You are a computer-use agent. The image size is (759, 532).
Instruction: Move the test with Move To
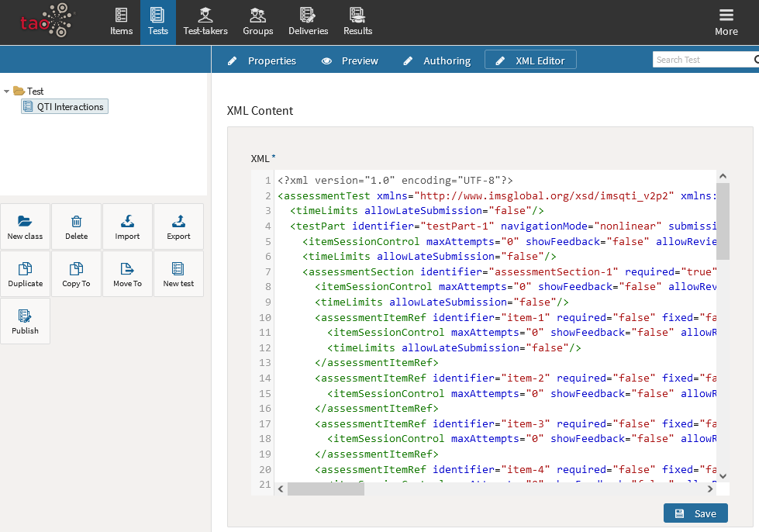[x=127, y=273]
